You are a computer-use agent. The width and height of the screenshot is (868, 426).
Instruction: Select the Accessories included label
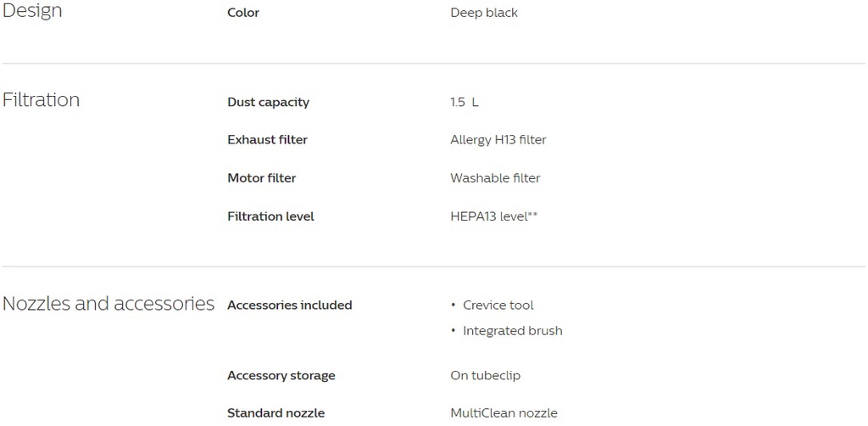(x=289, y=305)
